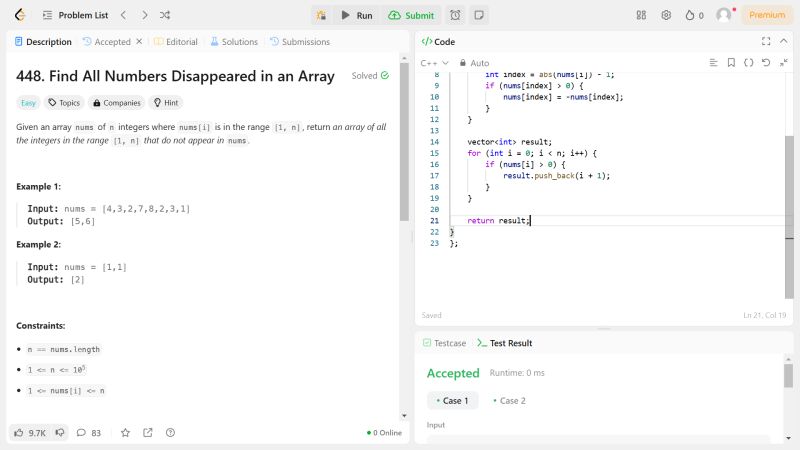Open the timer clock icon
Image resolution: width=800 pixels, height=450 pixels.
455,15
